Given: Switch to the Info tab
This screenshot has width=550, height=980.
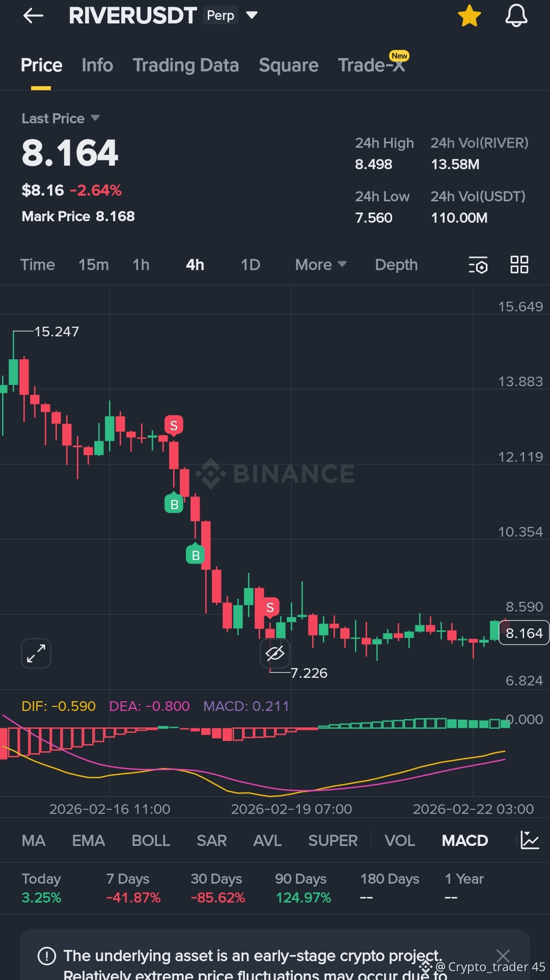Looking at the screenshot, I should (x=97, y=65).
